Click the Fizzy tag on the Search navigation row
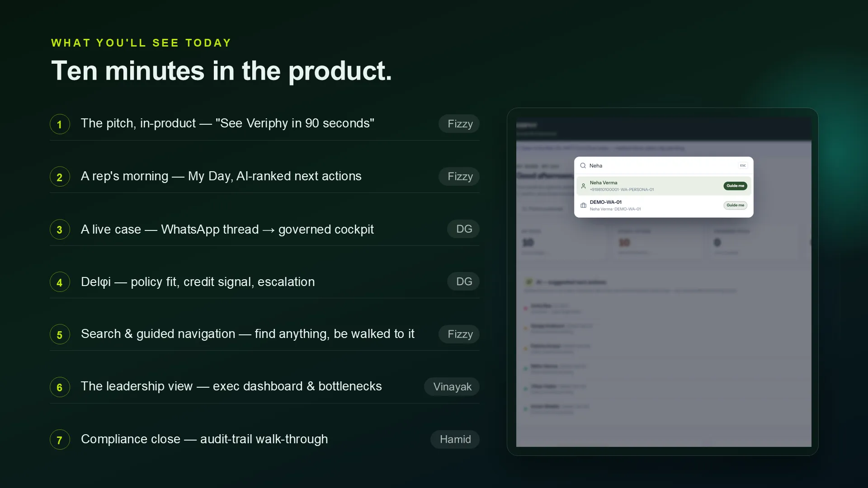 [x=459, y=334]
